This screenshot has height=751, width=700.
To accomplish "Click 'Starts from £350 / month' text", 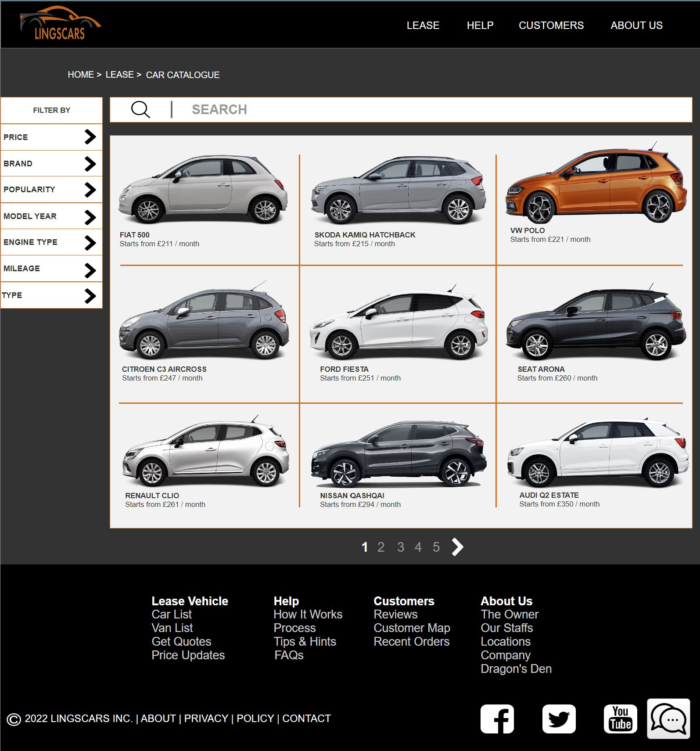I will pos(559,504).
